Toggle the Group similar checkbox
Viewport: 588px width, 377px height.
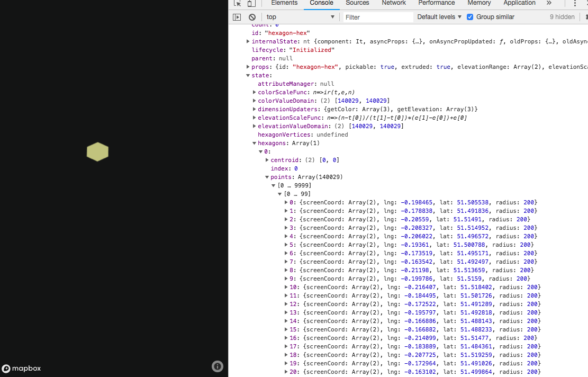(x=470, y=17)
